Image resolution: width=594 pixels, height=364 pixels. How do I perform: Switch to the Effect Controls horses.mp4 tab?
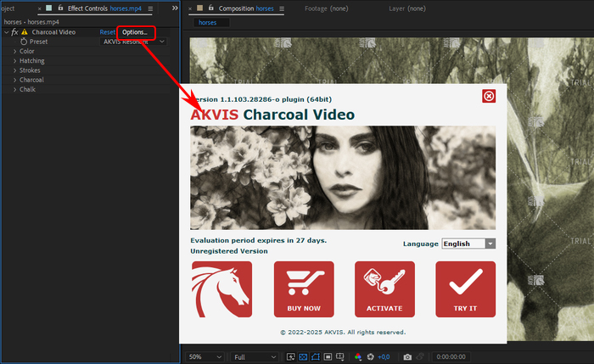pos(104,8)
